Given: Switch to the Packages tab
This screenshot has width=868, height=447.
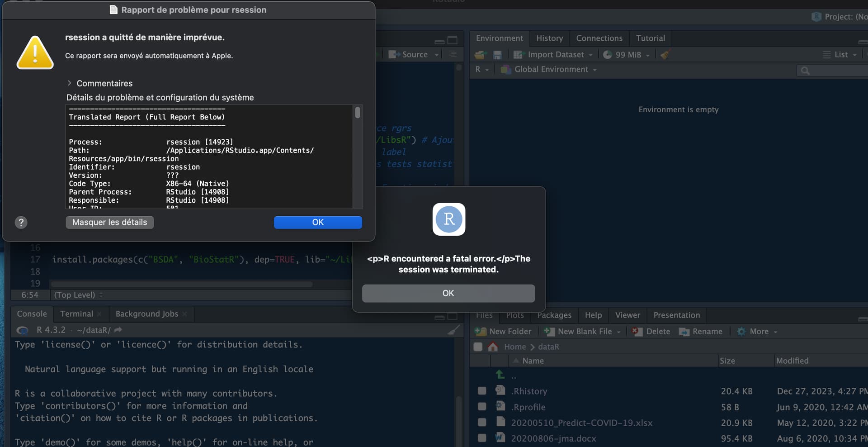Looking at the screenshot, I should click(x=554, y=315).
